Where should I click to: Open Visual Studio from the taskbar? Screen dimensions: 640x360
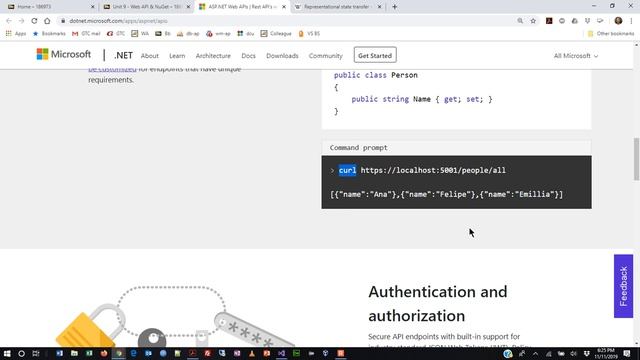point(281,353)
